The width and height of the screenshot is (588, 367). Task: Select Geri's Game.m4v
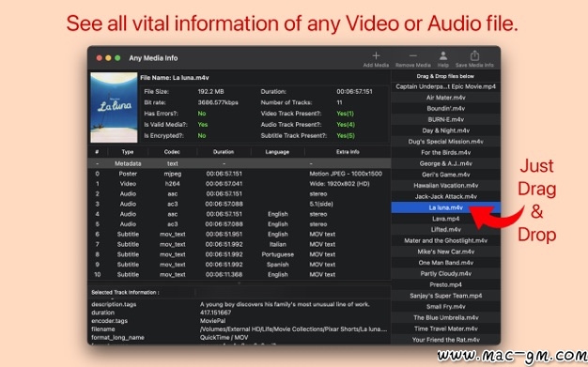[445, 175]
